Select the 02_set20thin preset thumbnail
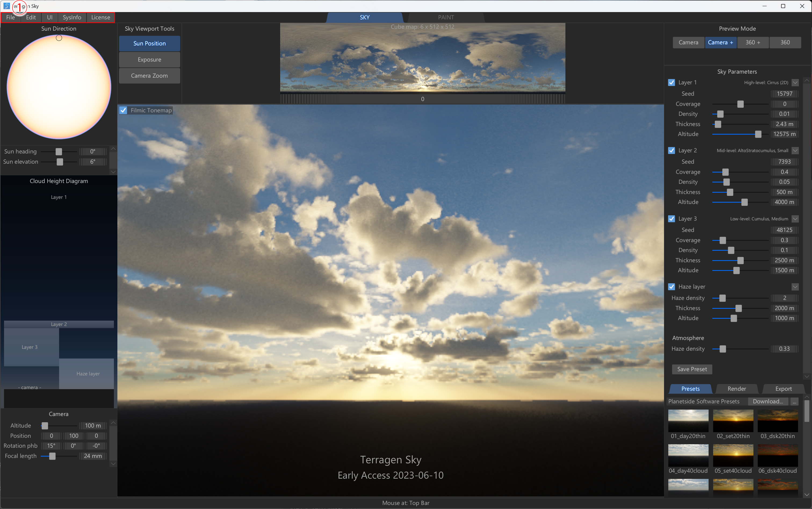The height and width of the screenshot is (509, 812). click(733, 421)
